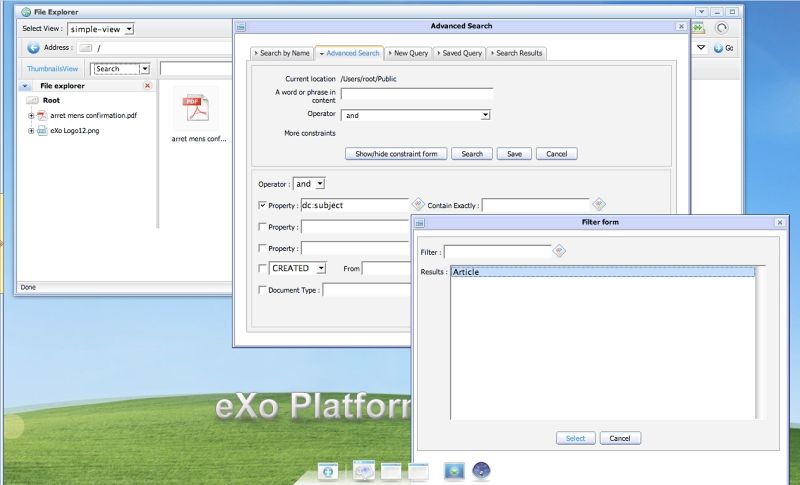The height and width of the screenshot is (485, 800).
Task: Click the diamond icon beside Contain Exactly field
Action: coord(598,204)
